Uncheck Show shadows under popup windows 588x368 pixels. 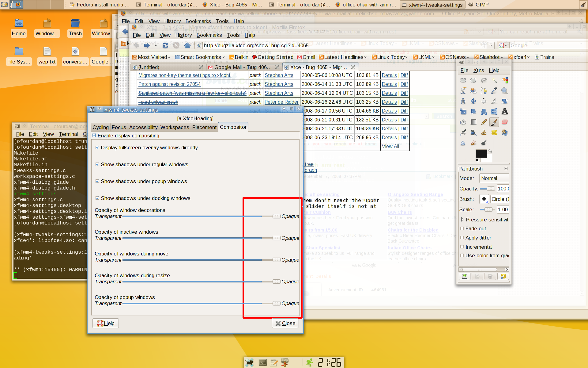tap(97, 181)
